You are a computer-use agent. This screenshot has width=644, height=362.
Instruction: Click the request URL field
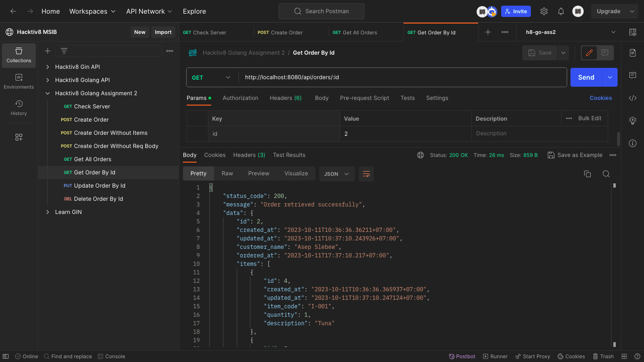pyautogui.click(x=403, y=77)
